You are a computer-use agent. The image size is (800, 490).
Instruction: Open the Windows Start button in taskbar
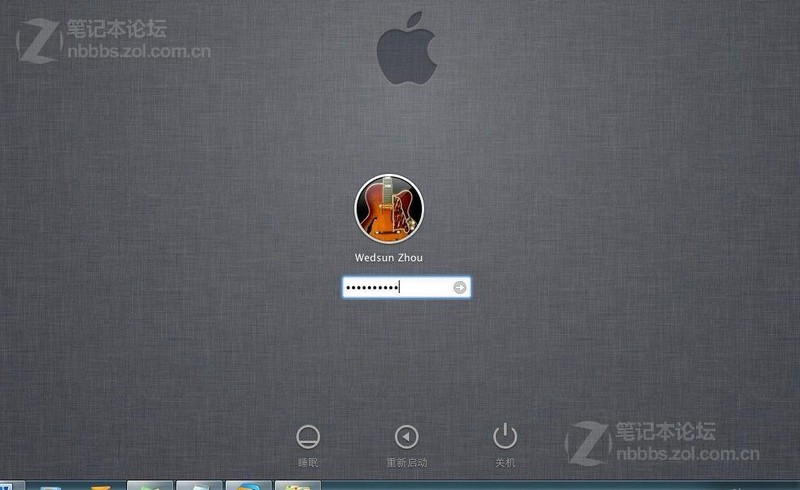(5, 485)
